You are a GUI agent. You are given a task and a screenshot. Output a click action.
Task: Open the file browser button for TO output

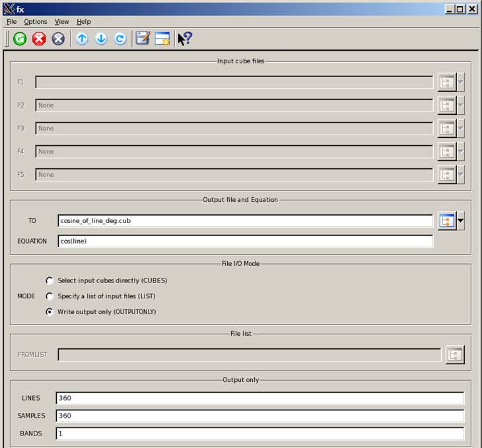point(446,221)
